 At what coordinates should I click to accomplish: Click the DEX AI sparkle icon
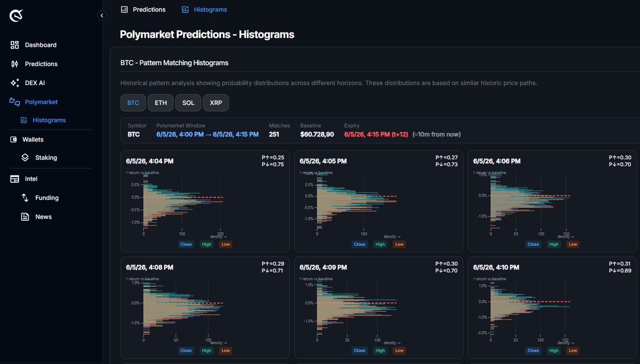click(x=15, y=83)
